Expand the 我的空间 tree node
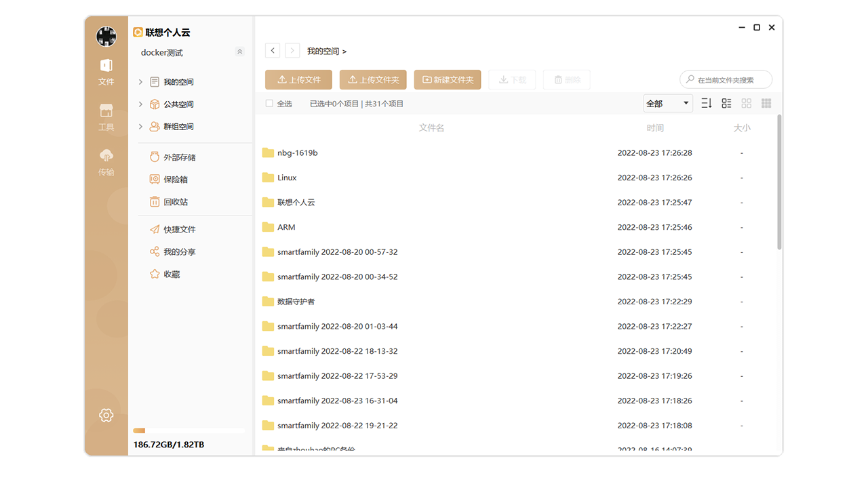Image resolution: width=868 pixels, height=488 pixels. point(140,82)
